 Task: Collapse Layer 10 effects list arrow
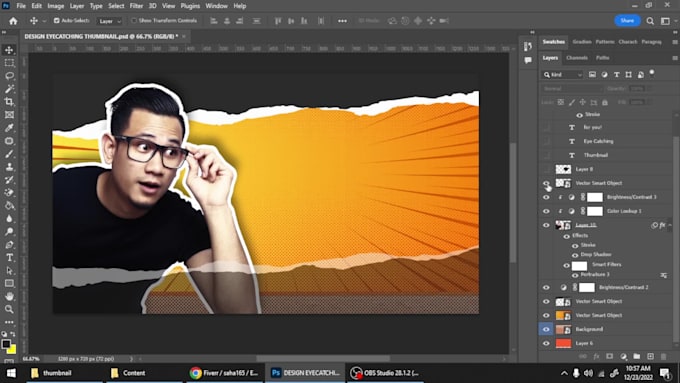[x=670, y=225]
